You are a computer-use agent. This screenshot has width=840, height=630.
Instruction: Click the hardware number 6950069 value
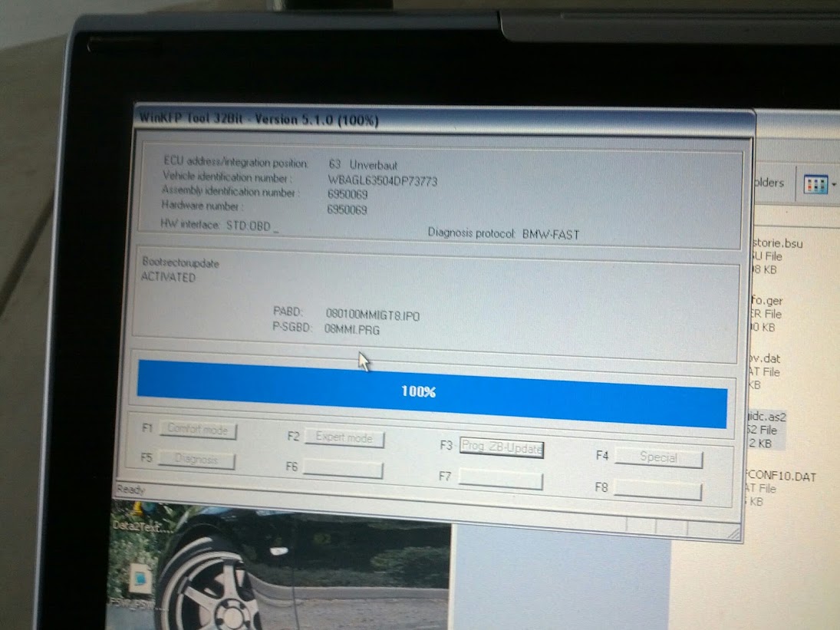(x=348, y=209)
